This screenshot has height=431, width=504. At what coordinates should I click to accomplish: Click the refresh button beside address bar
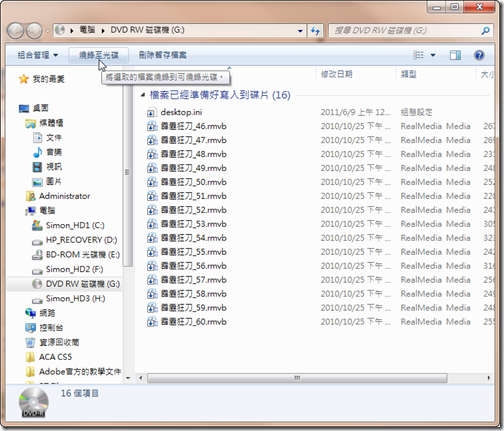[x=315, y=31]
